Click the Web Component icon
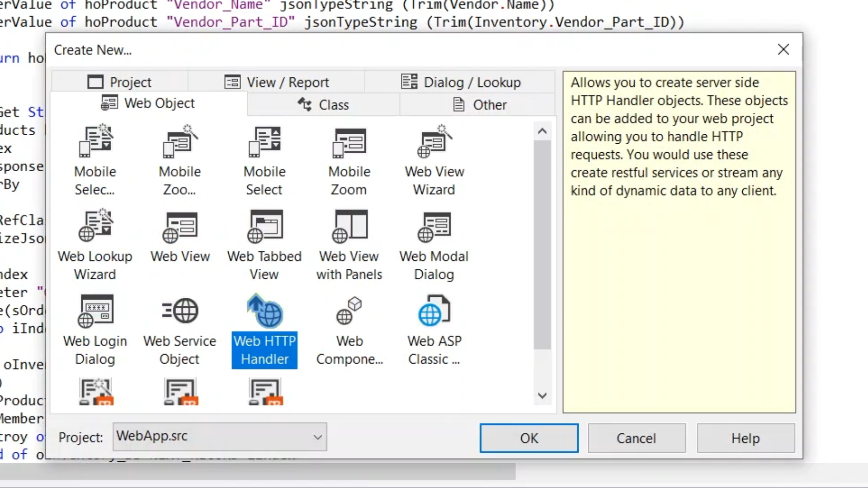This screenshot has height=488, width=868. (x=349, y=312)
